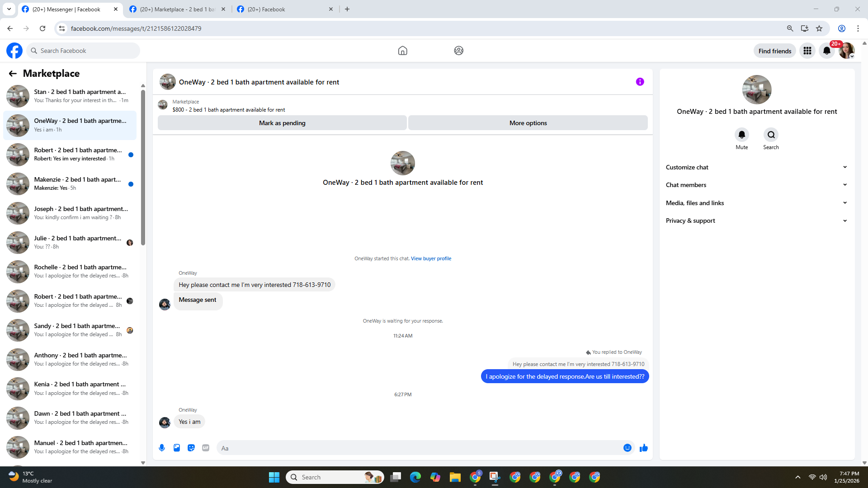Image resolution: width=868 pixels, height=488 pixels.
Task: Open the $800 marketplace listing link
Action: point(228,110)
